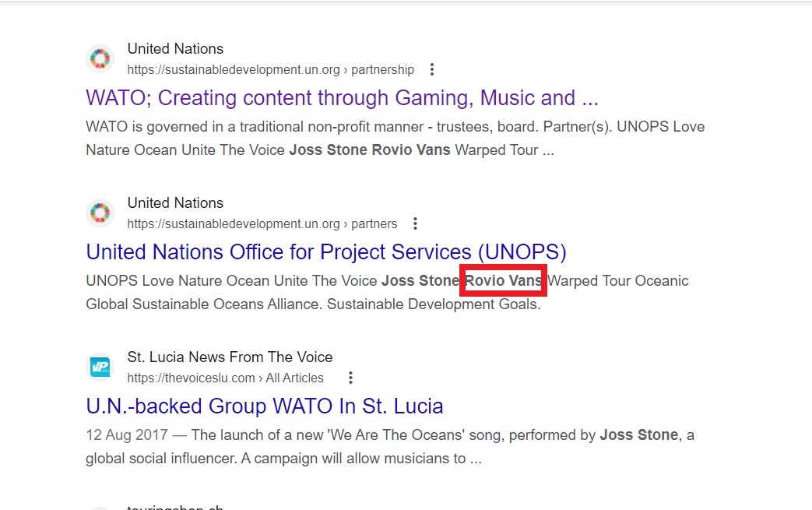Click the United Nations site name above the WATO result
This screenshot has width=812, height=510.
tap(175, 49)
